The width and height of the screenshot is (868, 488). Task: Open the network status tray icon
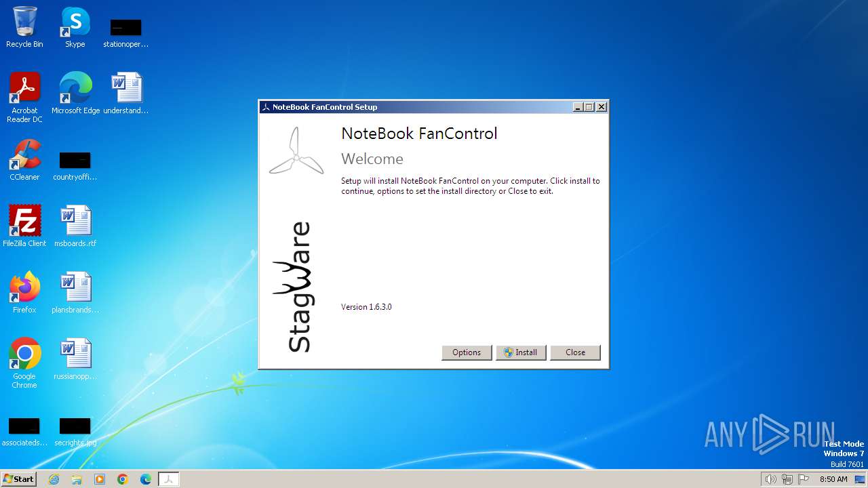click(x=787, y=479)
